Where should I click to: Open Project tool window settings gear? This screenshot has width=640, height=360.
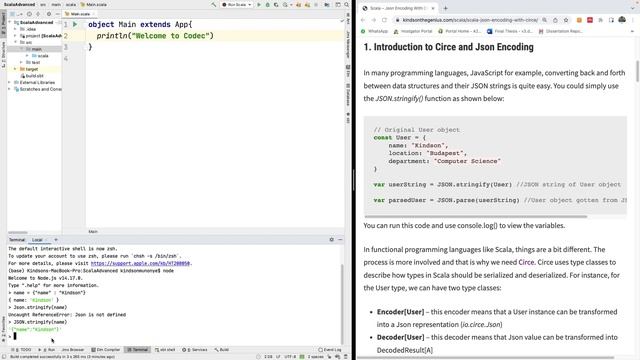click(x=49, y=14)
